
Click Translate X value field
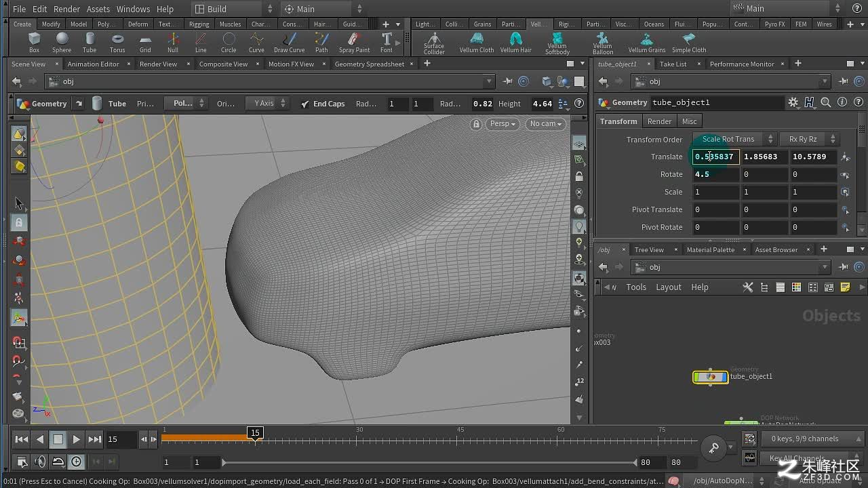715,157
